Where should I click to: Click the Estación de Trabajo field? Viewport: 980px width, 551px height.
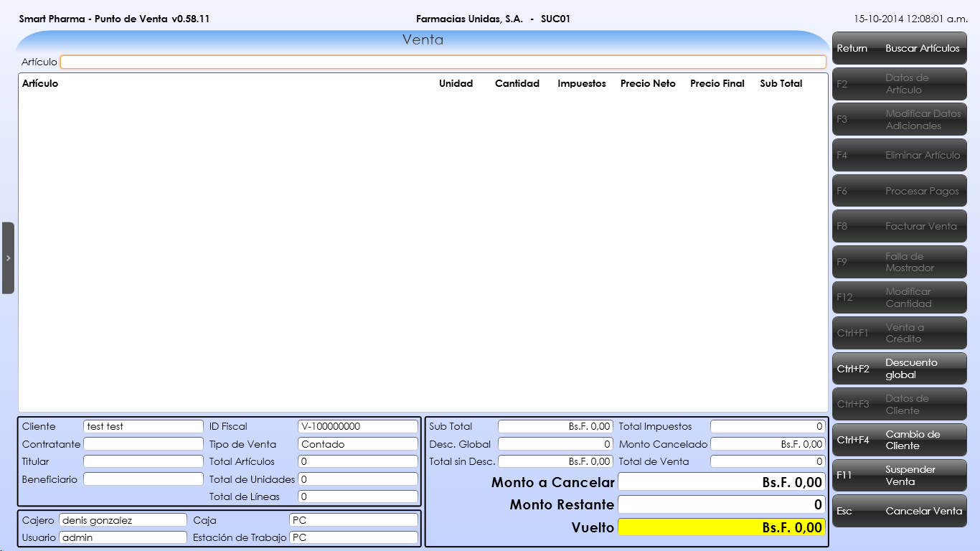pos(354,537)
